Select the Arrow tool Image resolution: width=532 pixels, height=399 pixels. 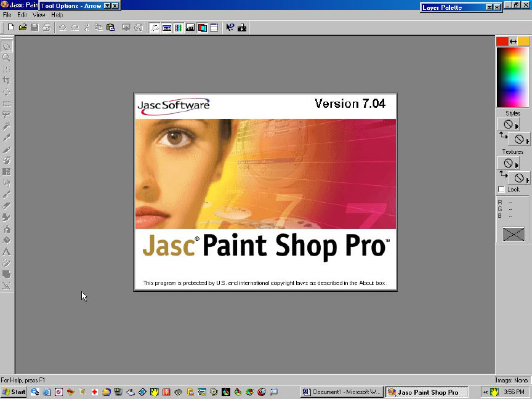tap(6, 46)
